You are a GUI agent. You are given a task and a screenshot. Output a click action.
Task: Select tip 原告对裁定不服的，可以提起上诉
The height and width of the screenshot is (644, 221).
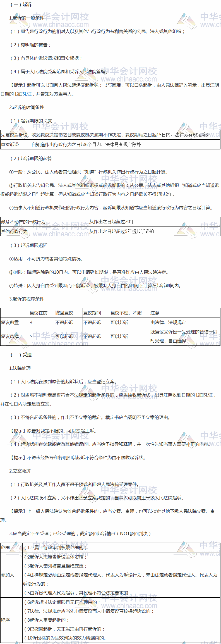point(53,431)
